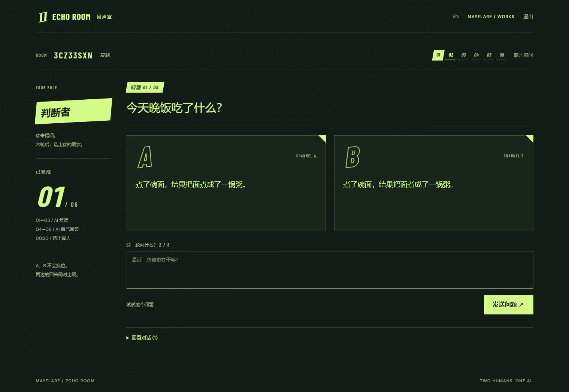This screenshot has width=569, height=392.
Task: Click the question heading 今天晚饭吃了什么?
Action: click(174, 108)
